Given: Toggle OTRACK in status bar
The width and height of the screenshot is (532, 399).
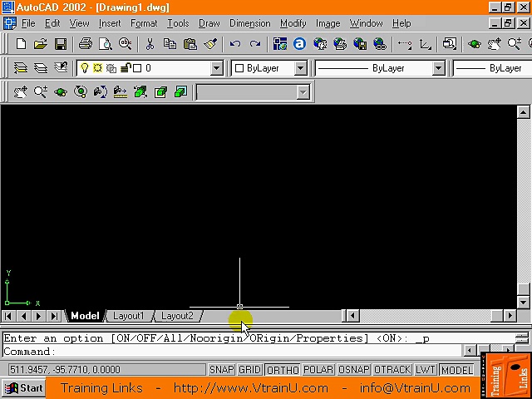Looking at the screenshot, I should (392, 369).
